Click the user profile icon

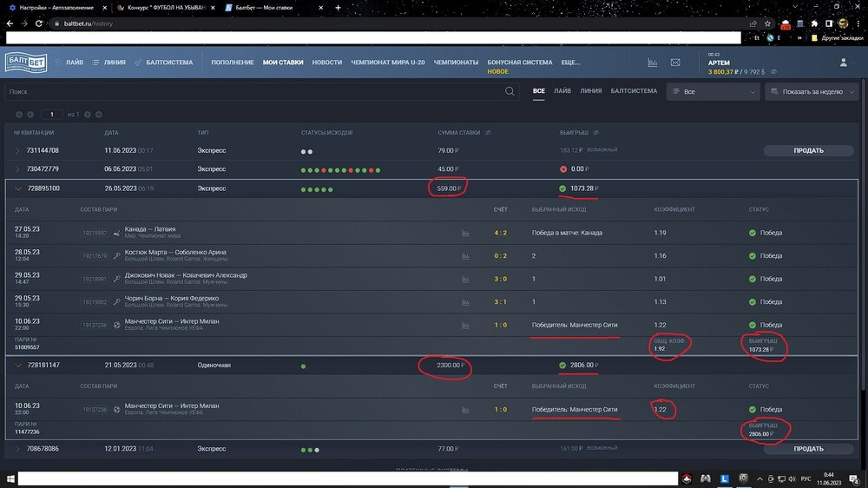[x=842, y=63]
